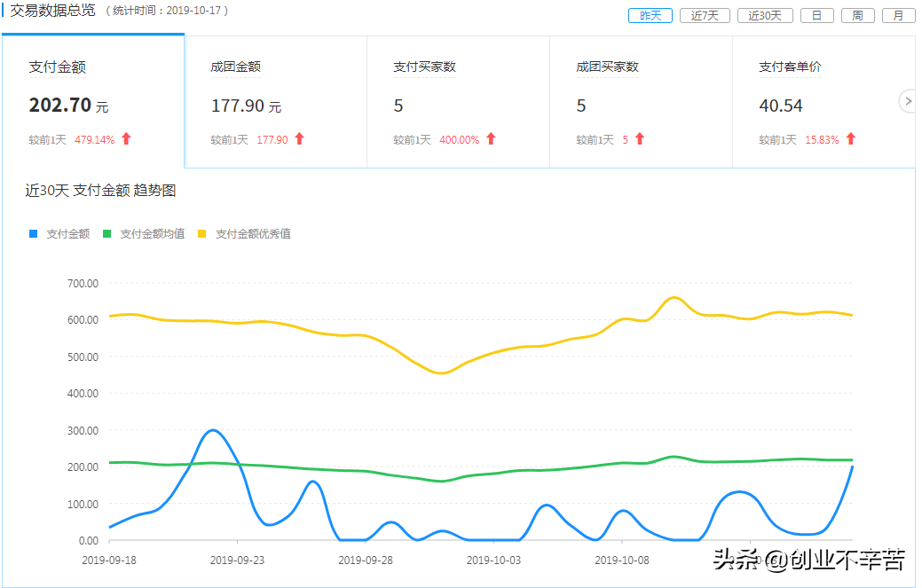Show more metrics with the right arrow
The image size is (922, 588).
908,101
